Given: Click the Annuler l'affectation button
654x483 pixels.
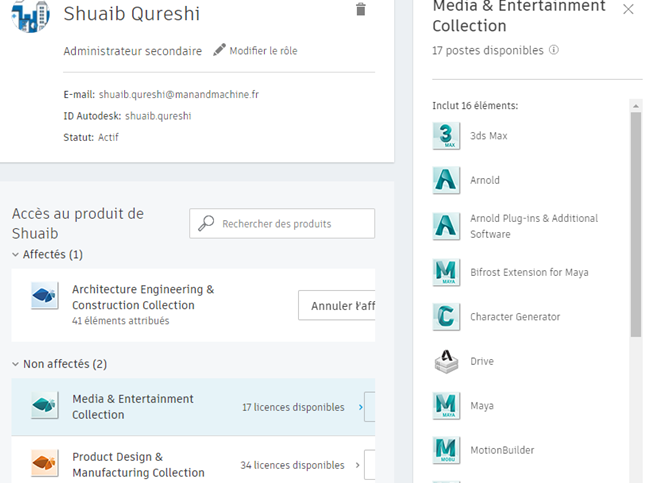Looking at the screenshot, I should click(337, 305).
